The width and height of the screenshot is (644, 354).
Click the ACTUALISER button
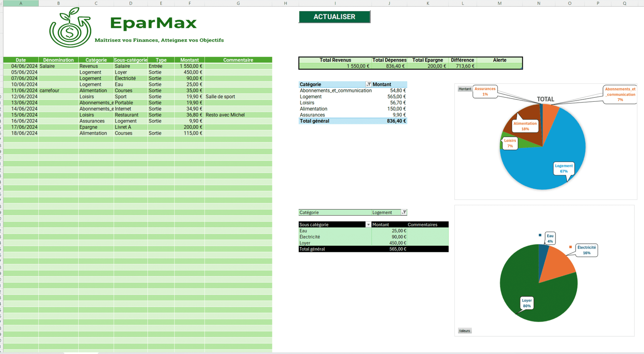pyautogui.click(x=334, y=17)
